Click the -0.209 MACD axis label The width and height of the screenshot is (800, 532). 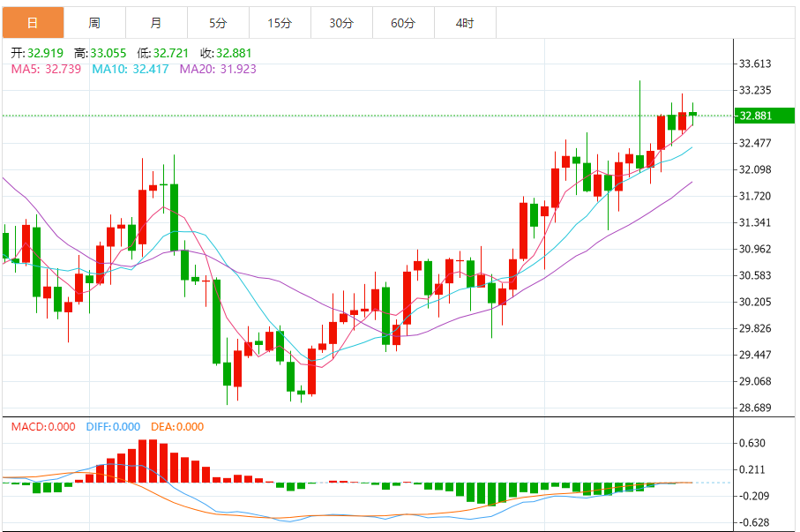[754, 496]
